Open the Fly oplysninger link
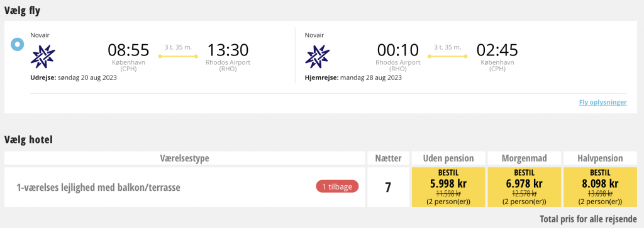 pyautogui.click(x=602, y=103)
